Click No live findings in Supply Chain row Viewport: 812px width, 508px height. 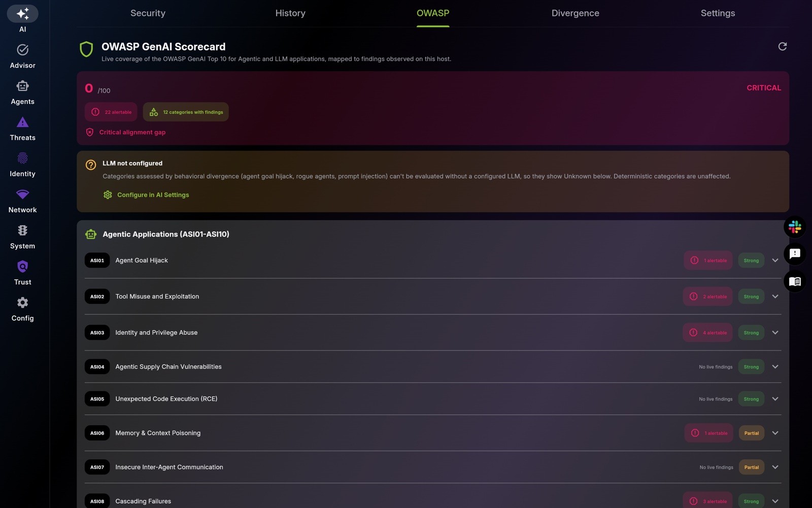coord(716,367)
